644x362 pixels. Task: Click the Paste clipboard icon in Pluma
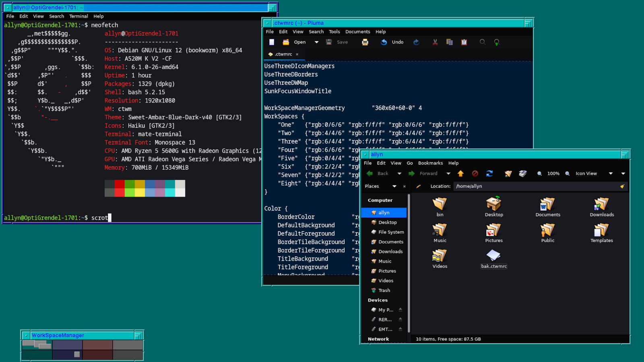464,42
